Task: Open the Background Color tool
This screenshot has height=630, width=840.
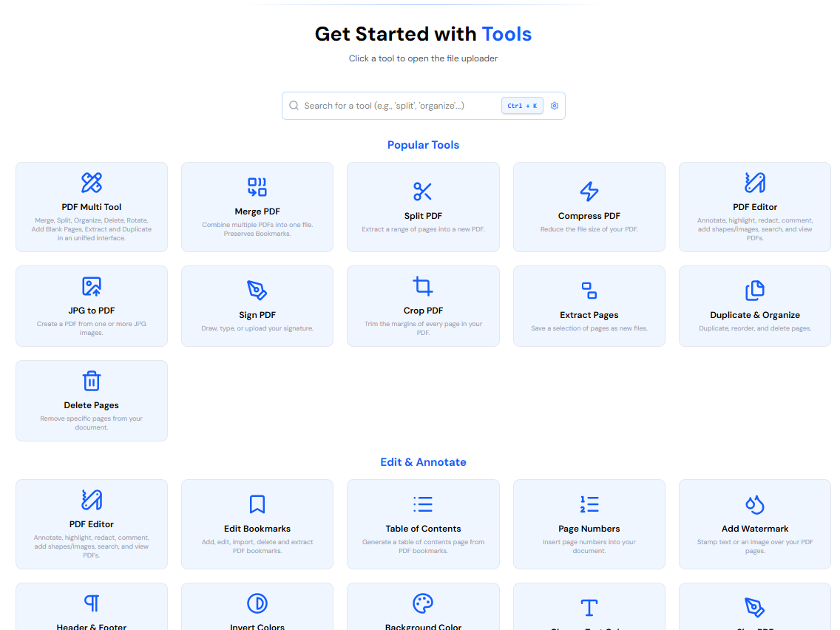Action: coord(423,610)
